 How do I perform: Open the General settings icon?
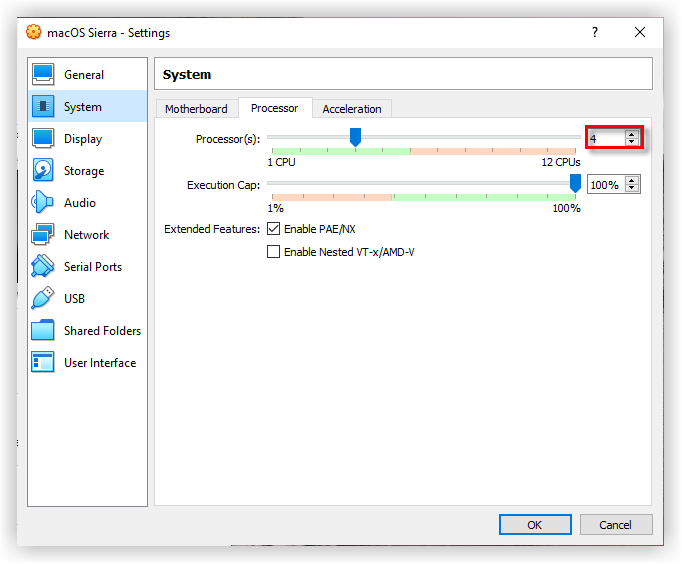(43, 75)
